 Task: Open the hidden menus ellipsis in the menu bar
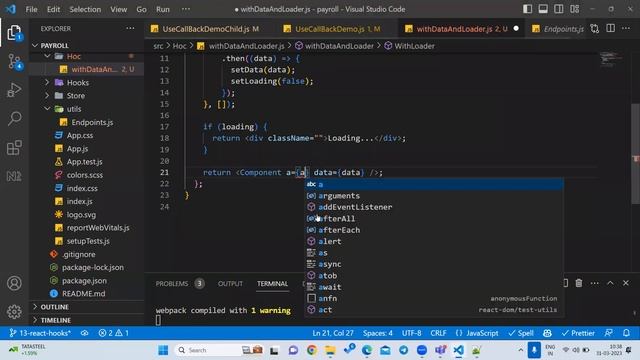[186, 9]
